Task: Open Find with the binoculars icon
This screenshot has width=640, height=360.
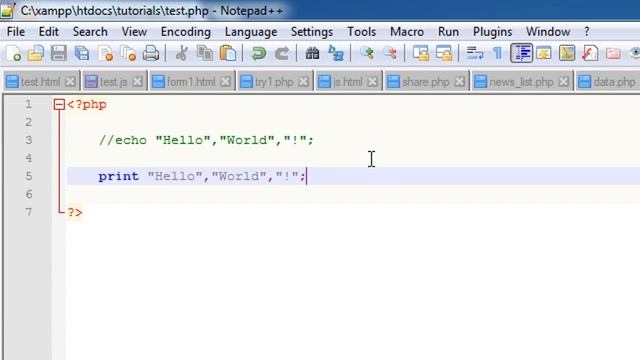Action: tap(313, 53)
